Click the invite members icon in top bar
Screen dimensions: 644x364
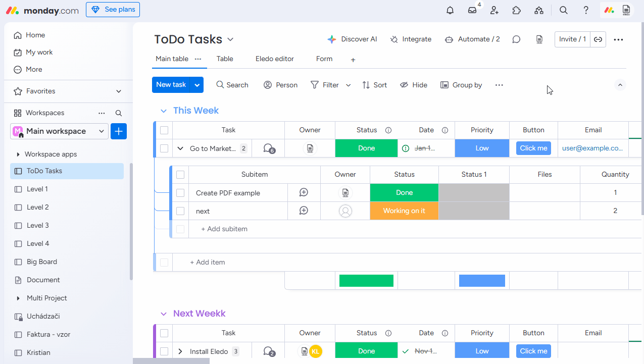tap(494, 10)
